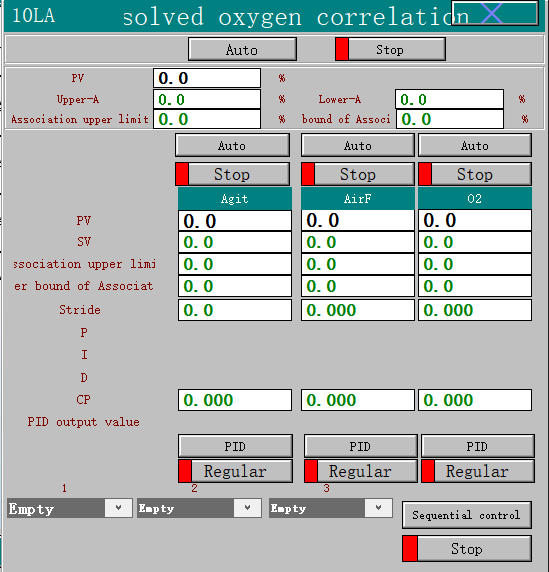Open dropdown 1 showing Empty
The image size is (549, 572).
[x=70, y=508]
